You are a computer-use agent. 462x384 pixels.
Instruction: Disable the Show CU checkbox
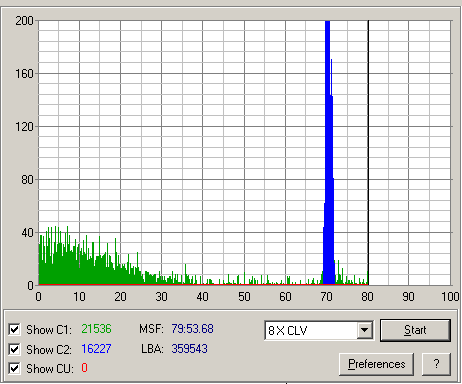click(x=14, y=369)
